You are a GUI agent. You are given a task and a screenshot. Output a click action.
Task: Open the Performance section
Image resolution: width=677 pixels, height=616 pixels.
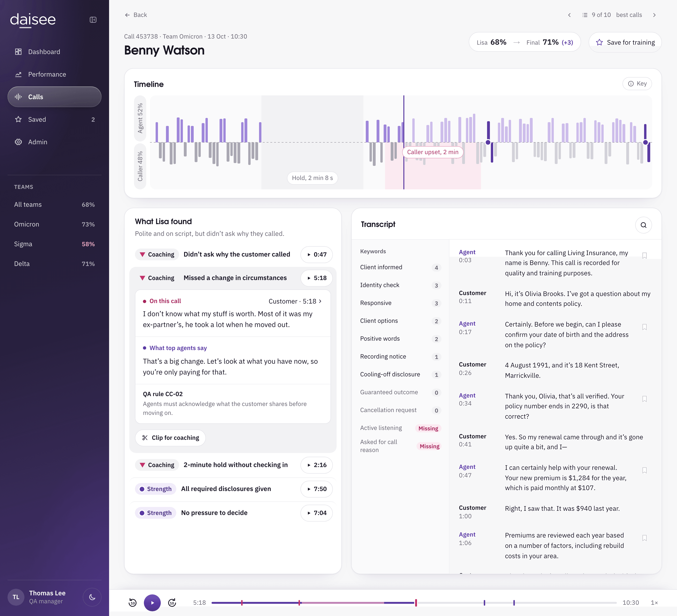(54, 74)
